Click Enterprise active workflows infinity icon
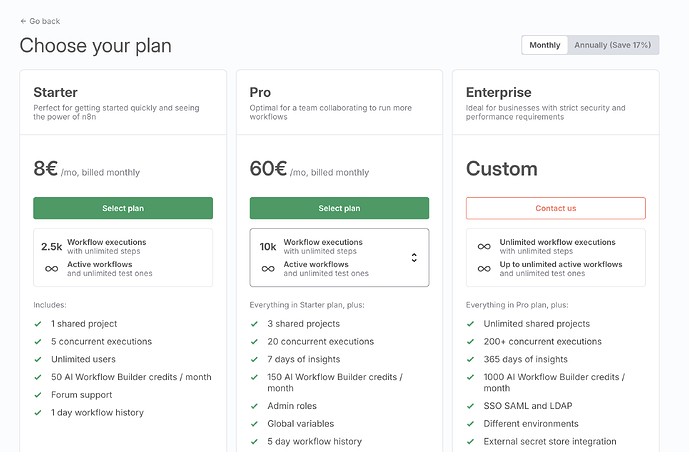 484,269
